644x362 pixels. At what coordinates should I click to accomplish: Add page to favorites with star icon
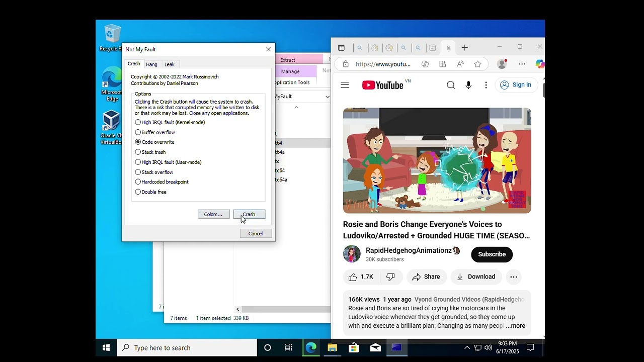coord(477,64)
